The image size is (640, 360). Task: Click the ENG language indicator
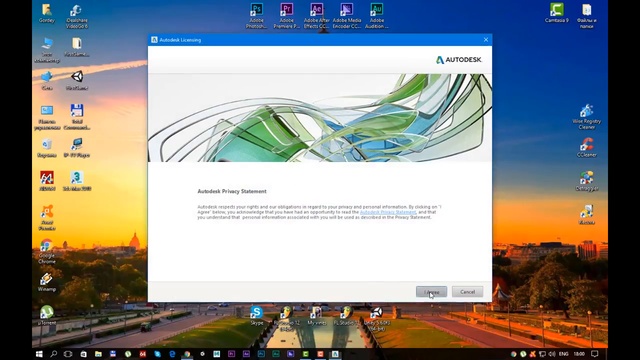(x=563, y=354)
